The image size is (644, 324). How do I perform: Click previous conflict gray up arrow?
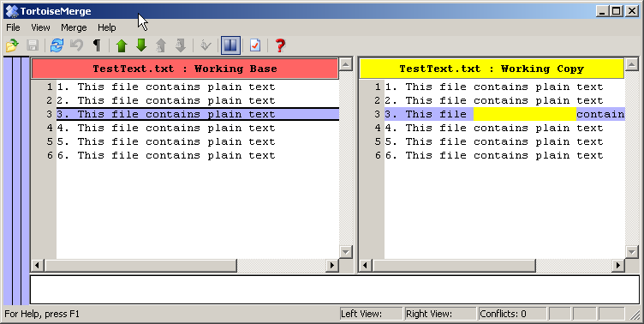(161, 45)
